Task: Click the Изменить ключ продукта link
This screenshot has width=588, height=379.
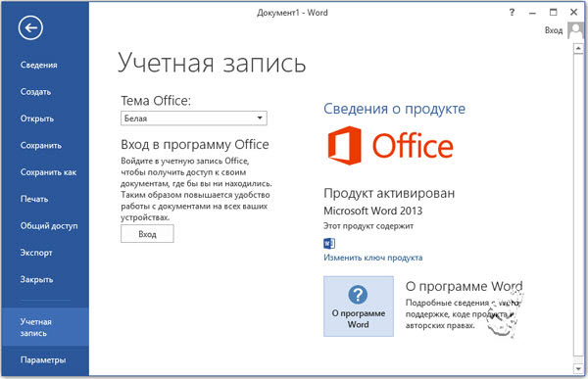Action: point(373,258)
